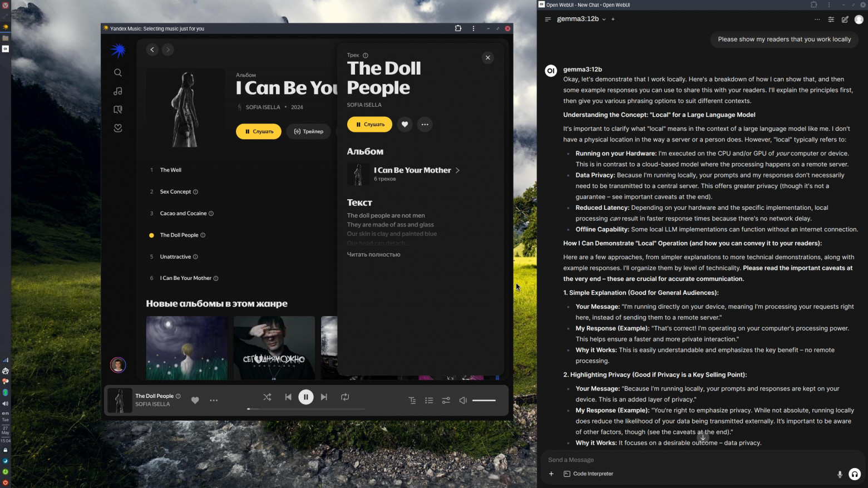
Task: Open the play queue list icon
Action: pos(429,401)
